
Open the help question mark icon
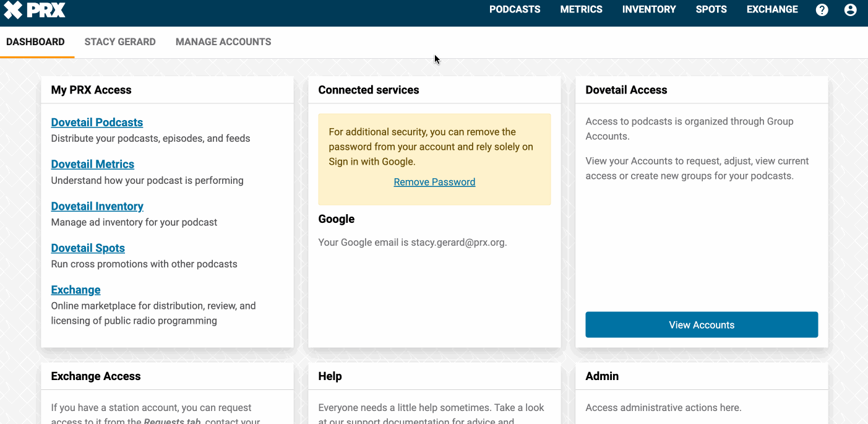(822, 10)
